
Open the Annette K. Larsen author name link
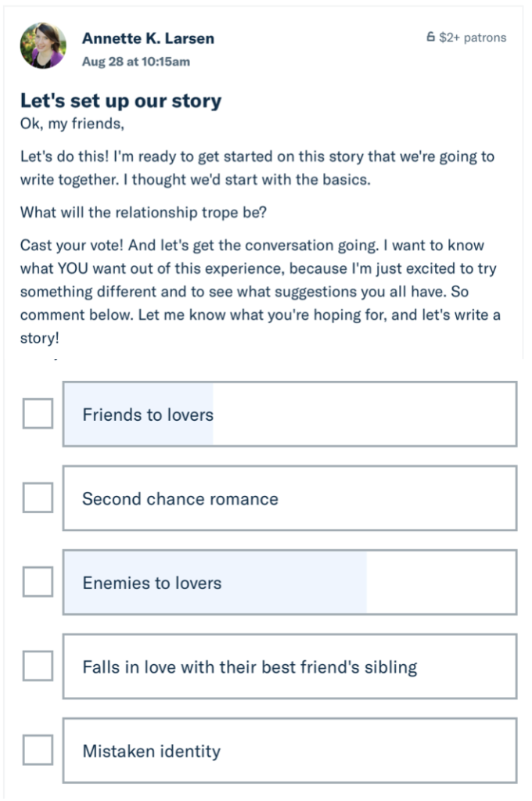click(x=148, y=38)
